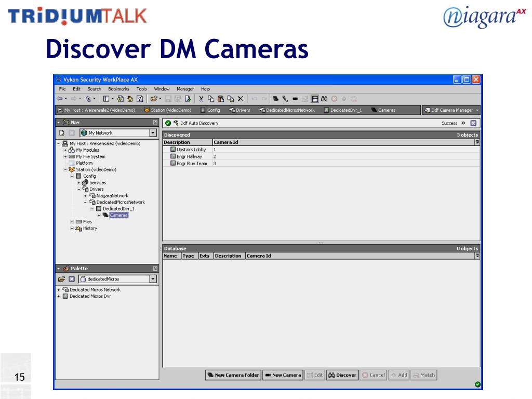Expand the History tree node
Image resolution: width=532 pixels, height=399 pixels.
pyautogui.click(x=72, y=229)
